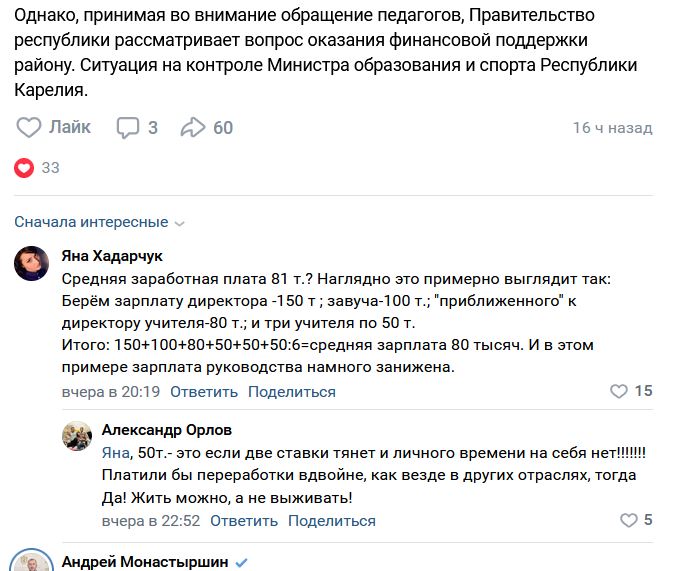Click the verified checkmark beside Андрей Монастыршин
Image resolution: width=675 pixels, height=571 pixels.
coord(241,562)
